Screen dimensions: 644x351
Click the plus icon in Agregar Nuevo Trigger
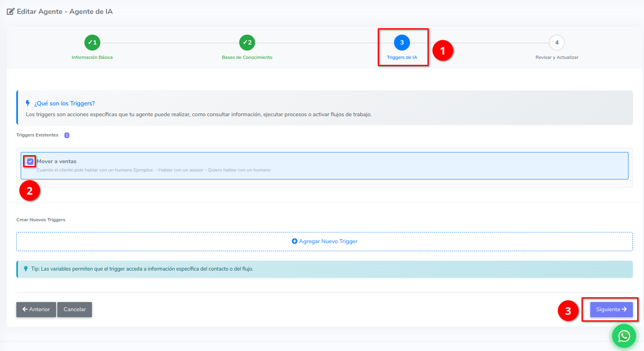(x=295, y=241)
